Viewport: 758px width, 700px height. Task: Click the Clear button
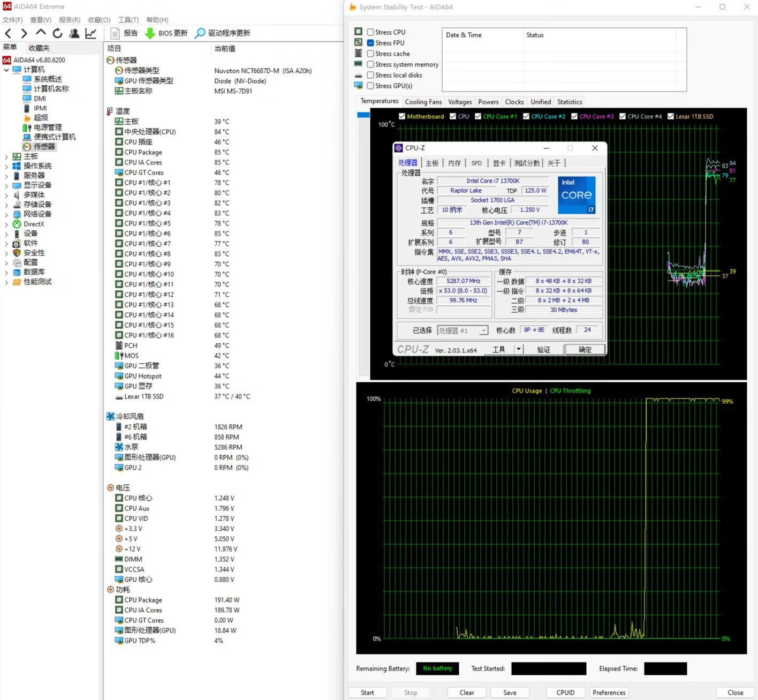tap(467, 693)
